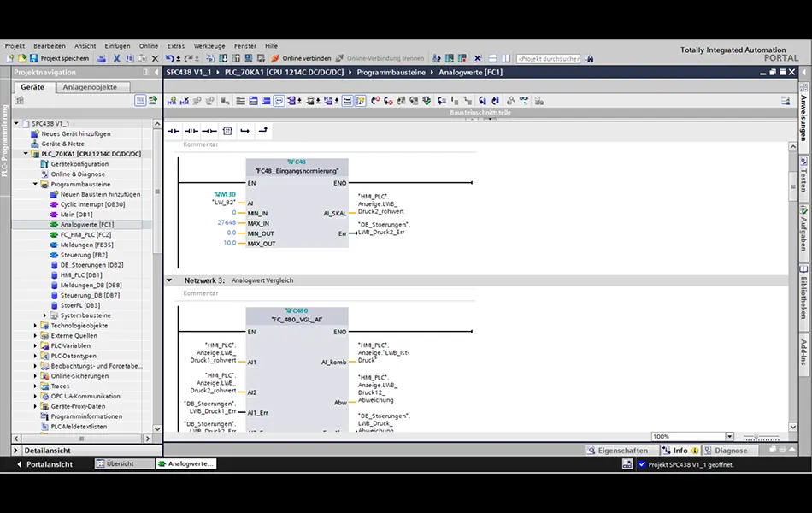Image resolution: width=812 pixels, height=513 pixels.
Task: Open the Werkzeuge menu
Action: click(209, 46)
